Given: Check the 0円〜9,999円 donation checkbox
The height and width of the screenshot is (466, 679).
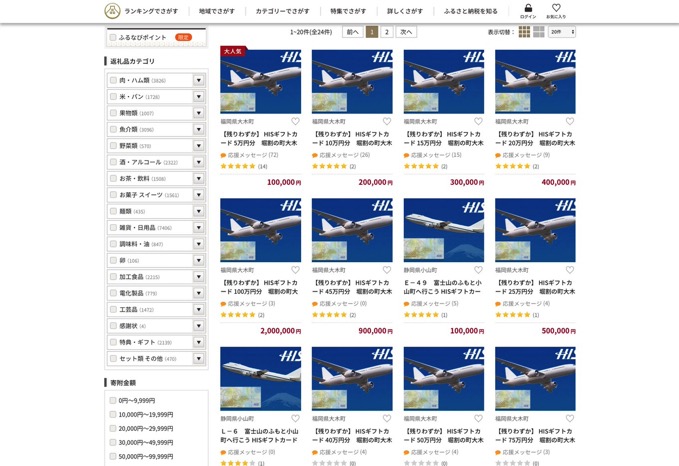Looking at the screenshot, I should click(113, 401).
